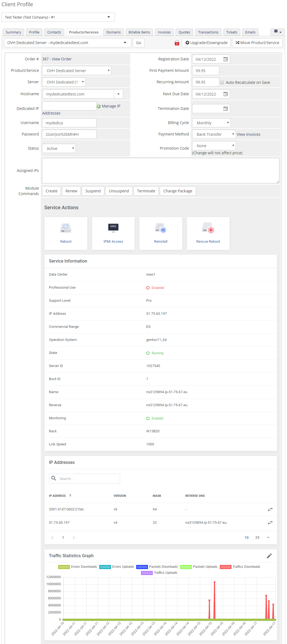Image resolution: width=287 pixels, height=644 pixels.
Task: Switch to the Profile tab
Action: pos(34,32)
